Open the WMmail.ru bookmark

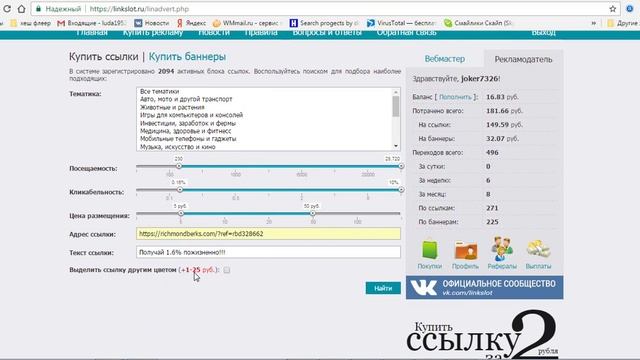point(247,23)
